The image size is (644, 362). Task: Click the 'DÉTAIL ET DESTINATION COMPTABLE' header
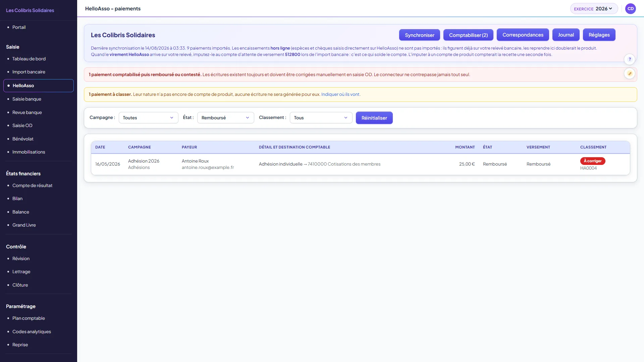294,147
